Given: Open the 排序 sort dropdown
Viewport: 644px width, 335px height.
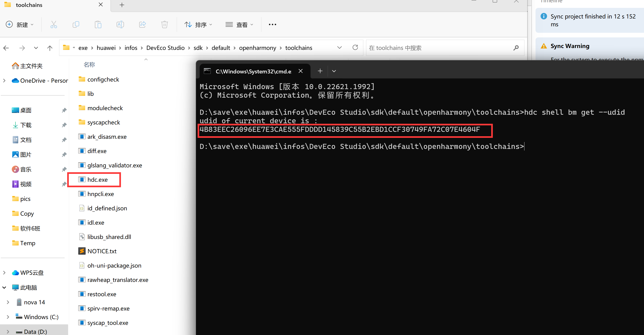Looking at the screenshot, I should pos(198,24).
